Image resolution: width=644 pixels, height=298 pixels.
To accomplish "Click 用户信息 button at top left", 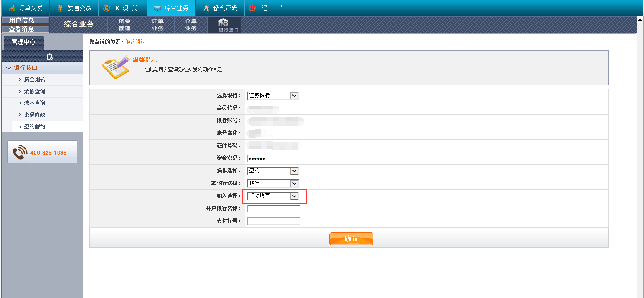I will pos(25,20).
